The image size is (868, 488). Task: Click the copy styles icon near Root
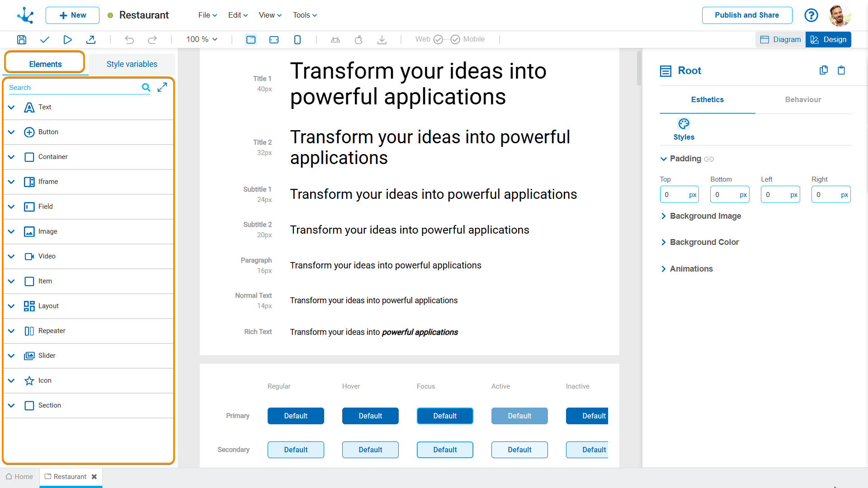point(823,70)
